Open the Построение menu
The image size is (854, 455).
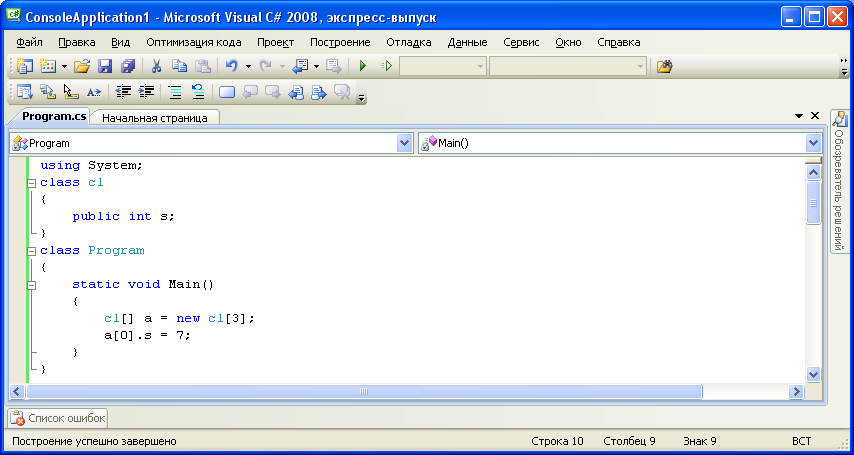(x=340, y=43)
